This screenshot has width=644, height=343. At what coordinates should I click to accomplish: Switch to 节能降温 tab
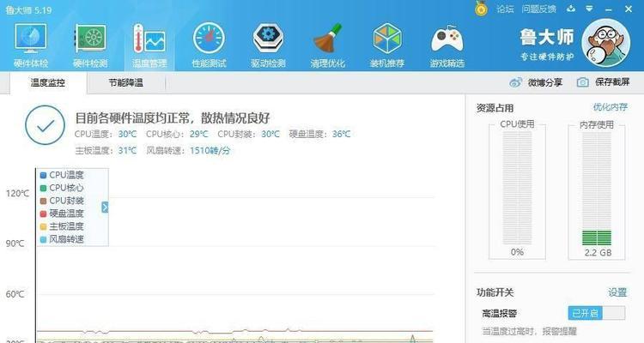(x=125, y=83)
